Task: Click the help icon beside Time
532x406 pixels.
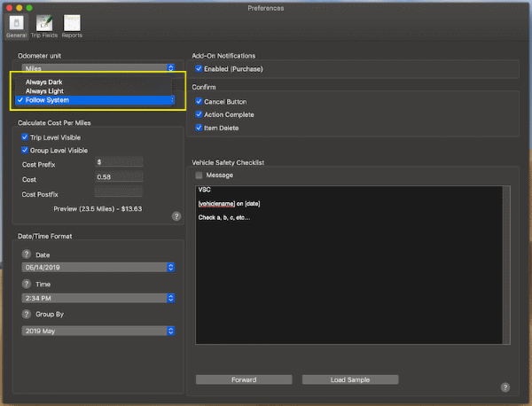Action: (x=27, y=285)
